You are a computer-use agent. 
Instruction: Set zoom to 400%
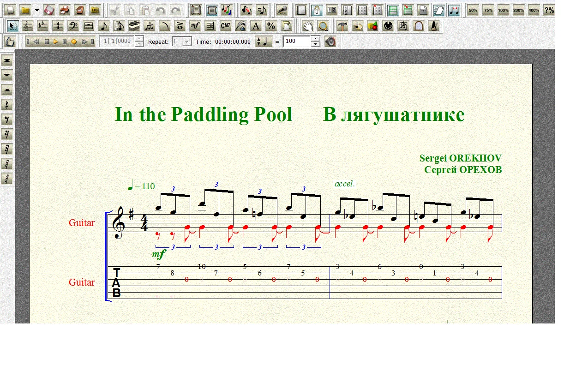click(x=534, y=10)
